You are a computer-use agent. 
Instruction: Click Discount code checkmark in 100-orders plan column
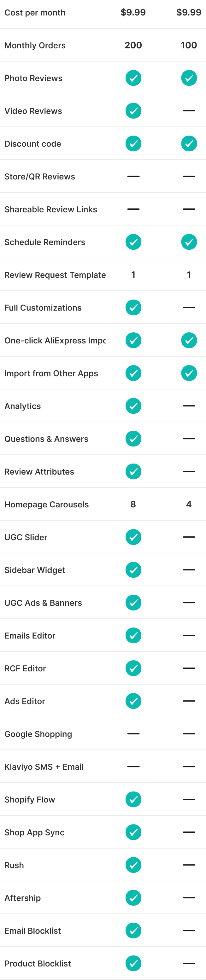tap(189, 143)
